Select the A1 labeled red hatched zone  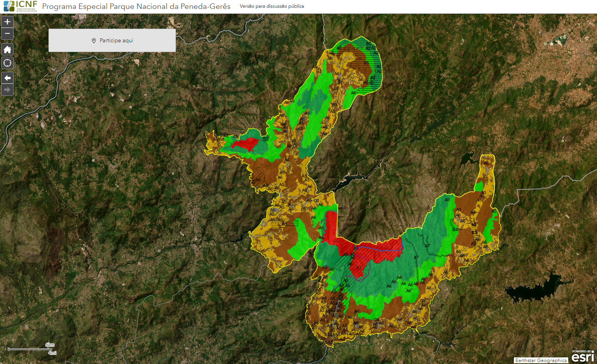(359, 267)
